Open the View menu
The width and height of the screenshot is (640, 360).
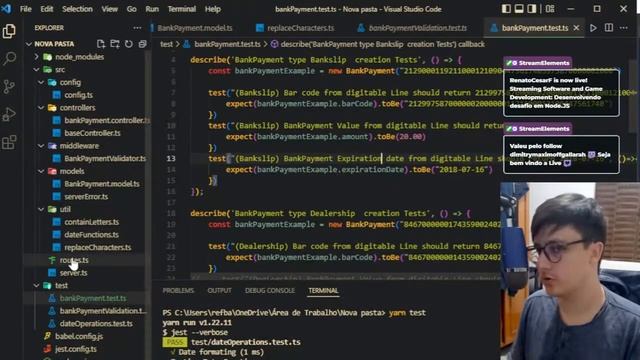[109, 9]
